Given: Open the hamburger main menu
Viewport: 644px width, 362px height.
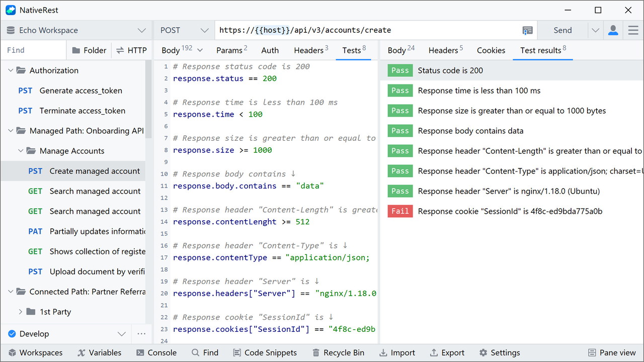Looking at the screenshot, I should [633, 31].
